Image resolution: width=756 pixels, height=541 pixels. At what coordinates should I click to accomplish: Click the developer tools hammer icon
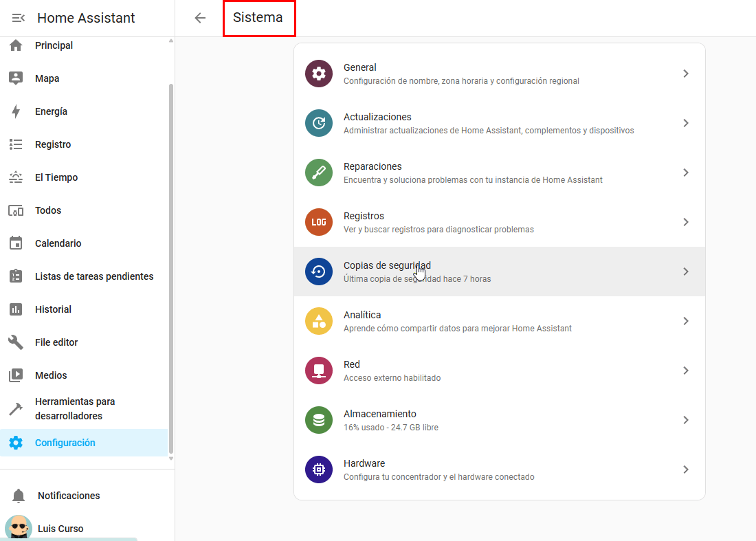click(16, 409)
